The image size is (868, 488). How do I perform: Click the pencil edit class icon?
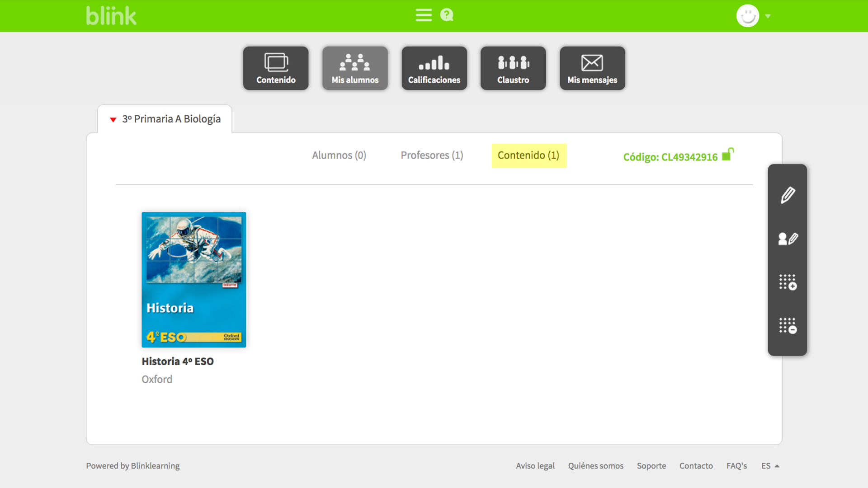788,195
